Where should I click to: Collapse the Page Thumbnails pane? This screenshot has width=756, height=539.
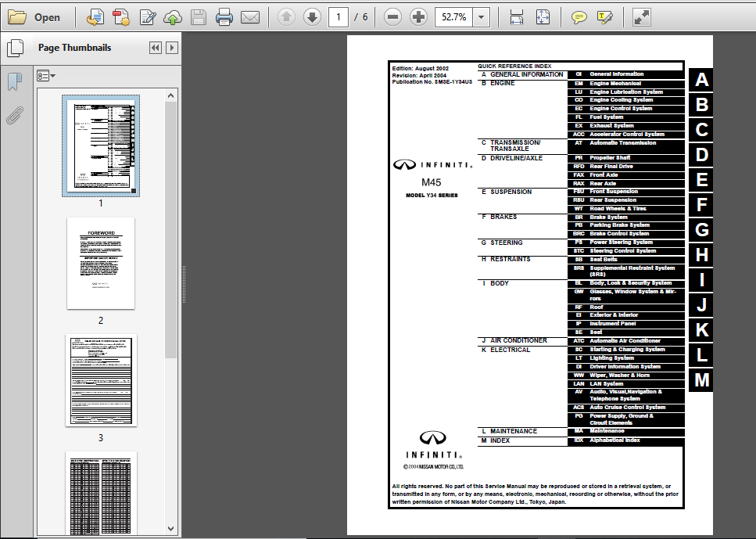[x=156, y=47]
